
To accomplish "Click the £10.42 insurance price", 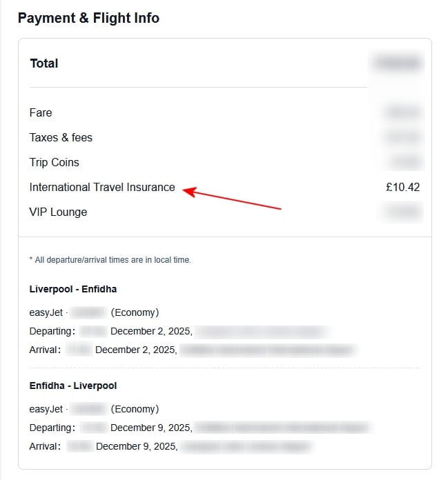I will 402,187.
